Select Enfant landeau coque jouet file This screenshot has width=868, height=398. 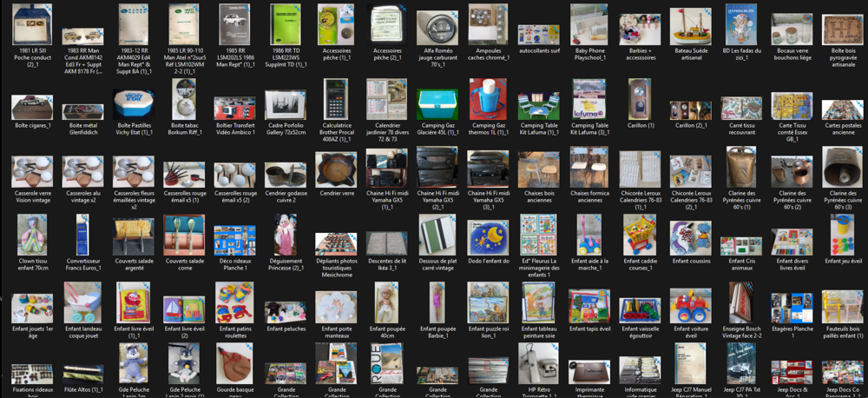82,302
